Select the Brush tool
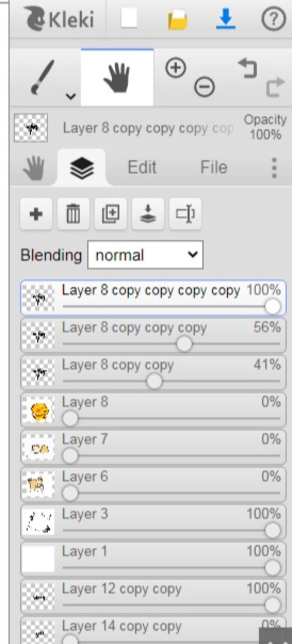The image size is (292, 644). pos(43,77)
